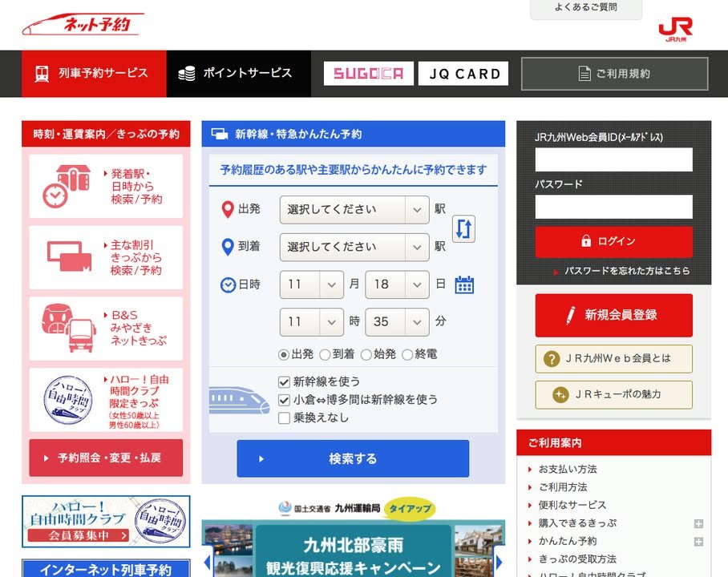The image size is (728, 577).
Task: Open the 出発 station dropdown
Action: (354, 210)
